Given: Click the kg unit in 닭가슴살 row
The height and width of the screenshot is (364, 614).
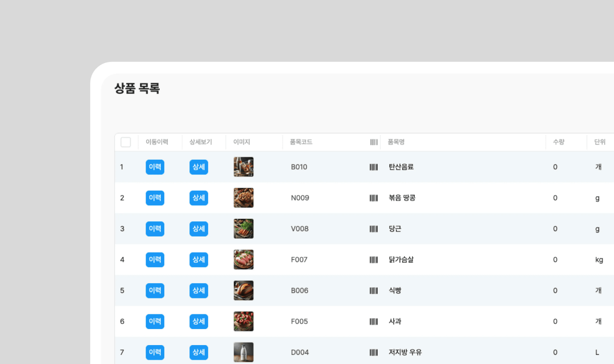Looking at the screenshot, I should click(599, 260).
